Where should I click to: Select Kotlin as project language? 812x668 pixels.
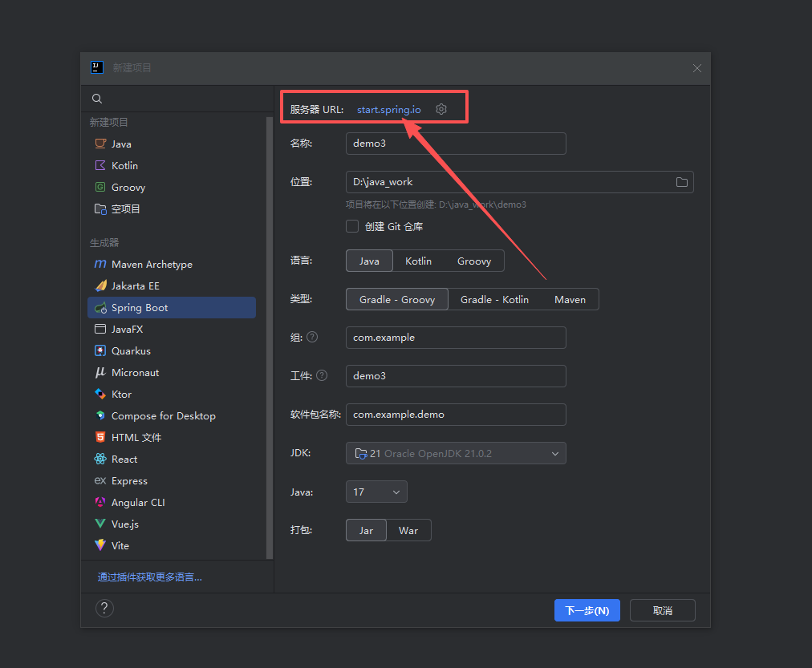point(418,261)
